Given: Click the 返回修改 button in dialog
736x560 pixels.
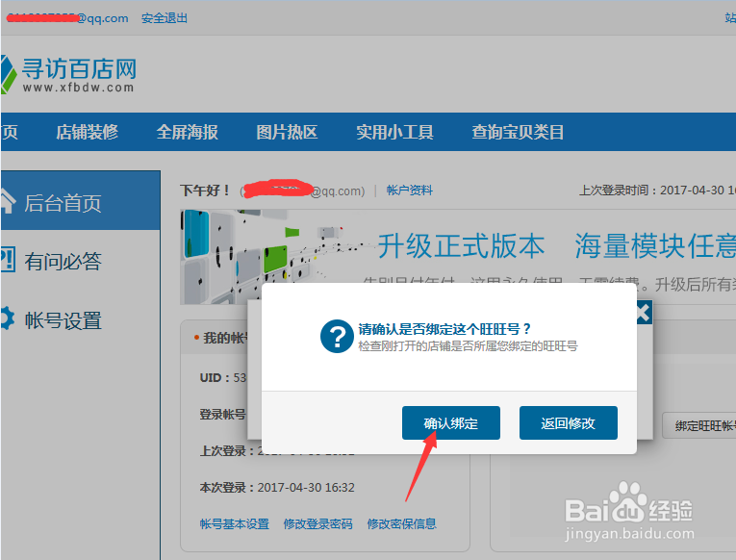Looking at the screenshot, I should [568, 423].
